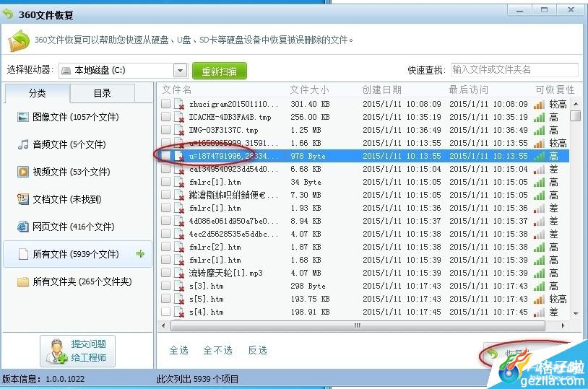Screen dimensions: 588x389
Task: Click file icon of s[3].htm
Action: [179, 286]
